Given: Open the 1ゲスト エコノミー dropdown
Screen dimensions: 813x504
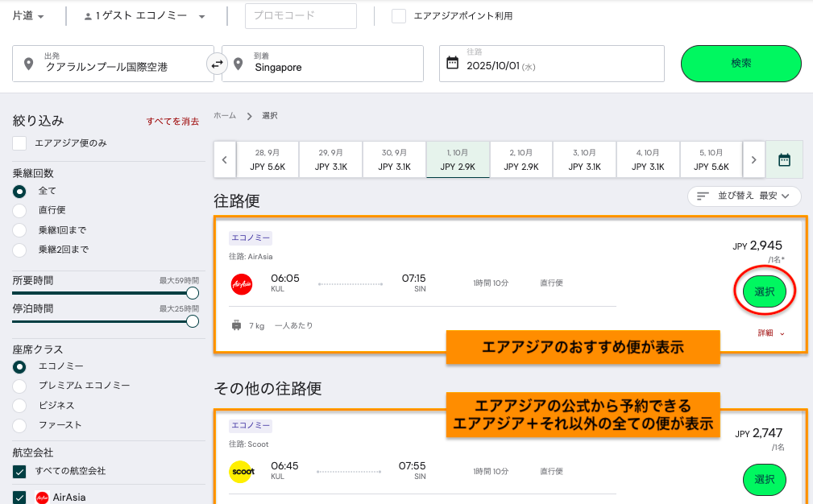Looking at the screenshot, I should (145, 16).
